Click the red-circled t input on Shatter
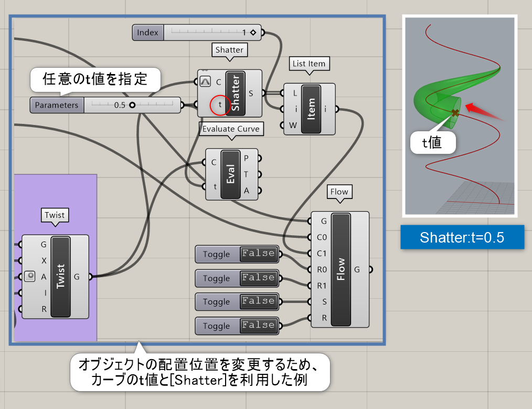 coord(220,105)
